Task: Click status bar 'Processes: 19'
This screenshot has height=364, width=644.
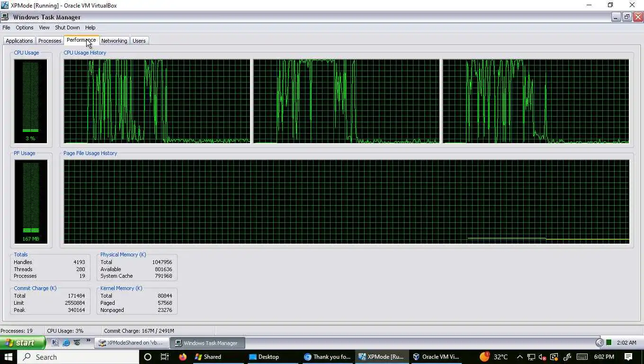Action: pyautogui.click(x=17, y=331)
